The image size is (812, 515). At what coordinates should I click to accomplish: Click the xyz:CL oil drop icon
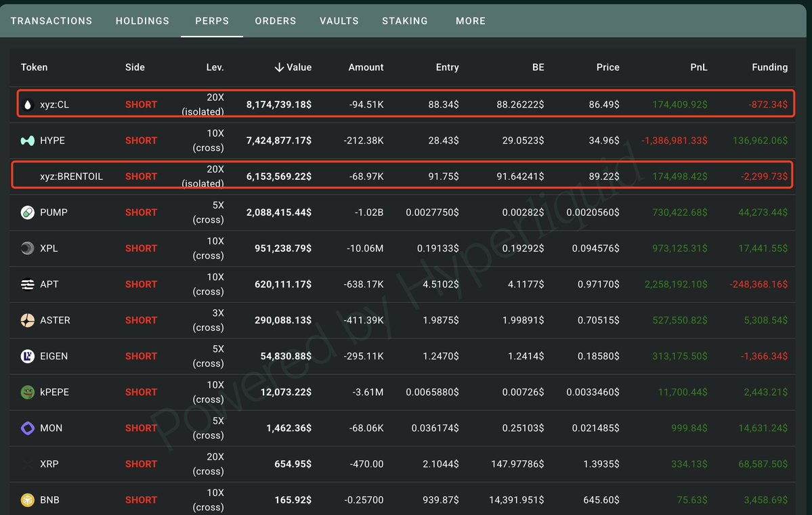click(x=28, y=105)
